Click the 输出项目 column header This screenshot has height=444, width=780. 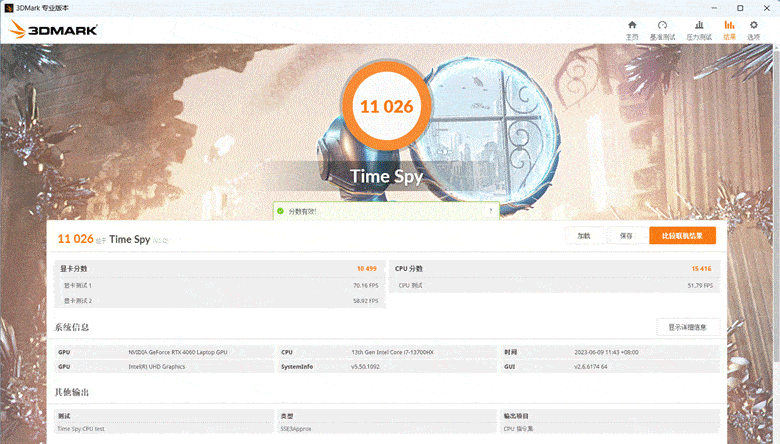click(x=516, y=416)
